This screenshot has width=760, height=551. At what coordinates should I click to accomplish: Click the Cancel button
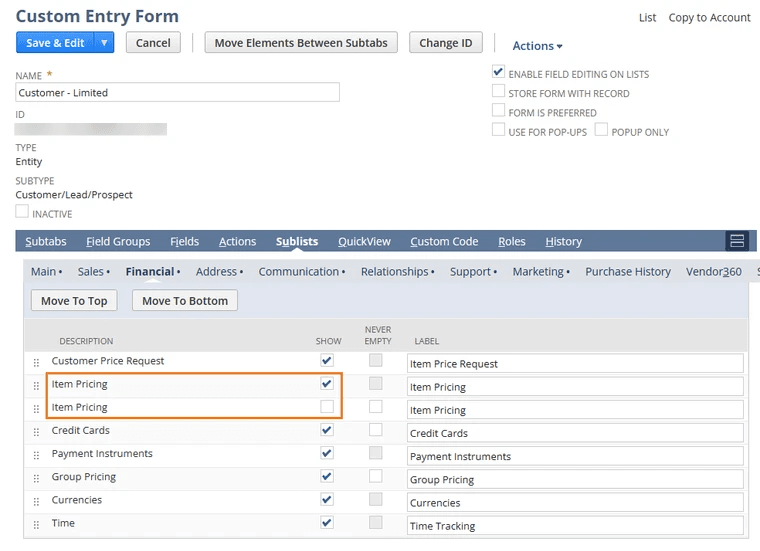[153, 43]
